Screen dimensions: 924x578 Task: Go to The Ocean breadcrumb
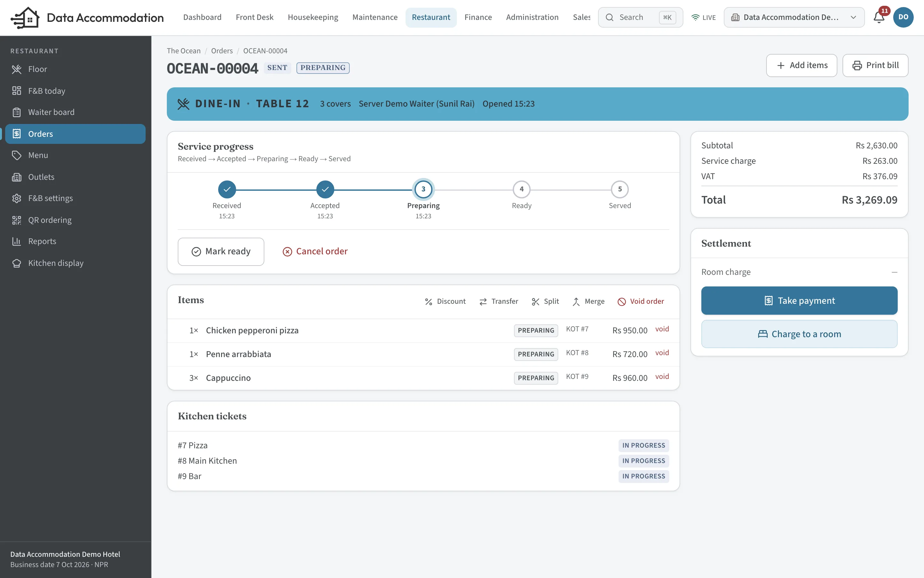coord(184,51)
